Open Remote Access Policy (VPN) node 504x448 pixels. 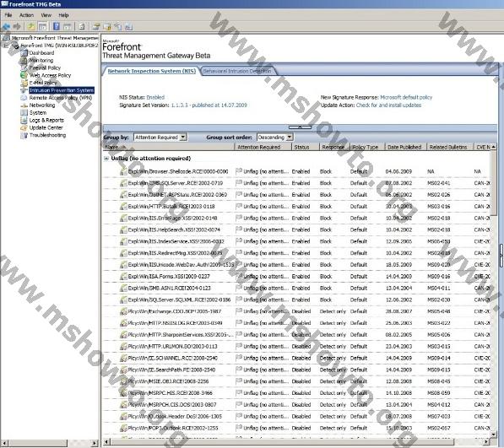point(61,98)
